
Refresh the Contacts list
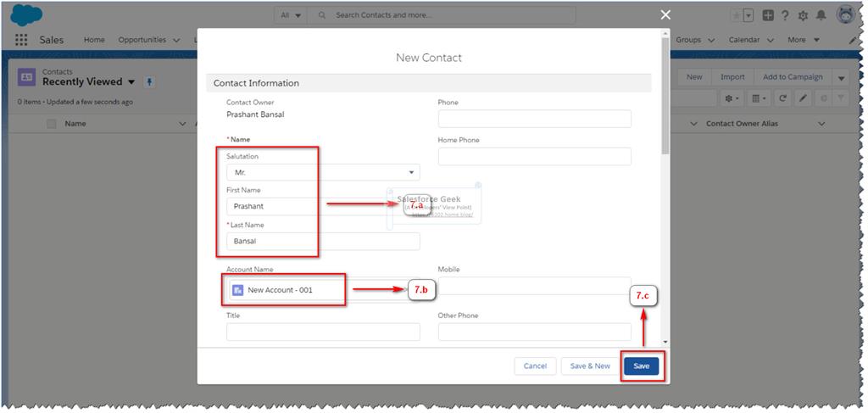click(782, 98)
